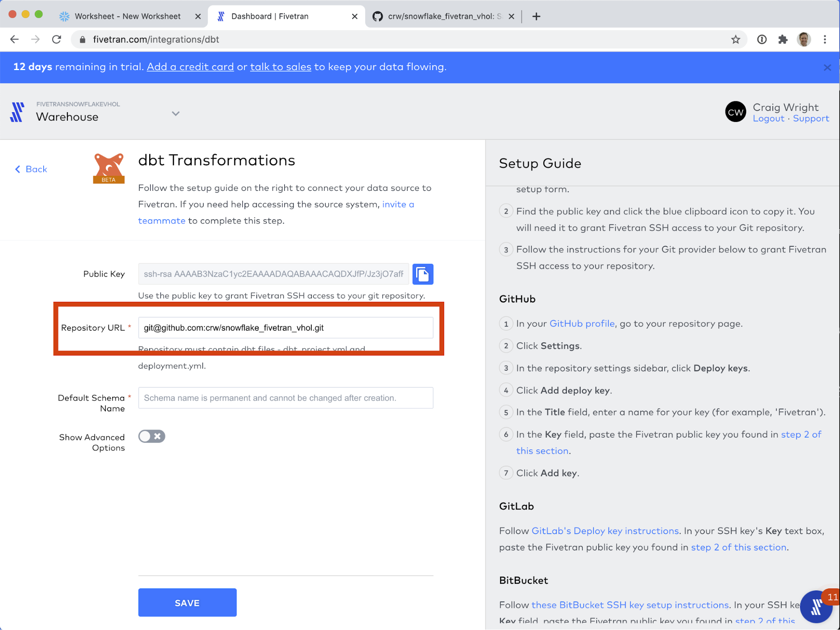Viewport: 840px width, 630px height.
Task: Click the Fivetran logo in header
Action: tap(17, 112)
